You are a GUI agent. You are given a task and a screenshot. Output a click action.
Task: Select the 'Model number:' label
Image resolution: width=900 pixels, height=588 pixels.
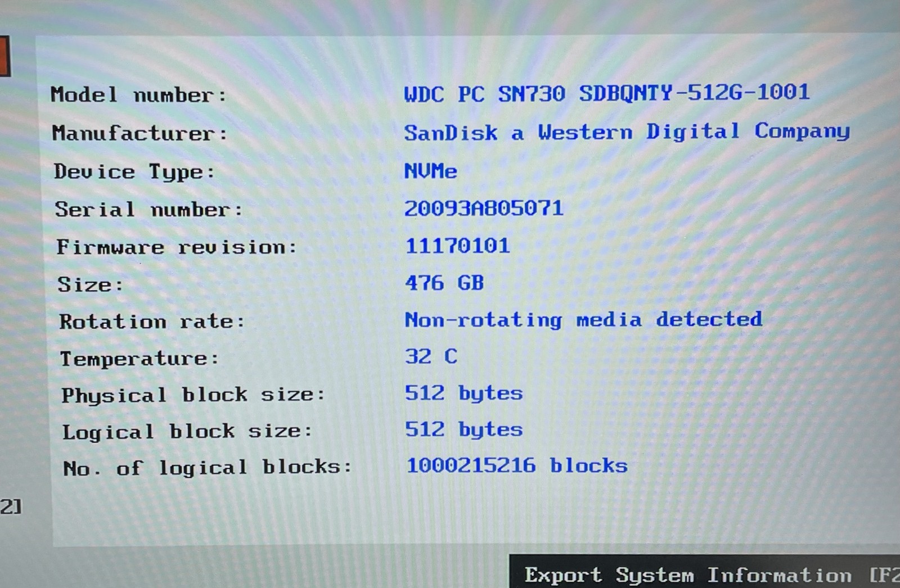tap(138, 94)
